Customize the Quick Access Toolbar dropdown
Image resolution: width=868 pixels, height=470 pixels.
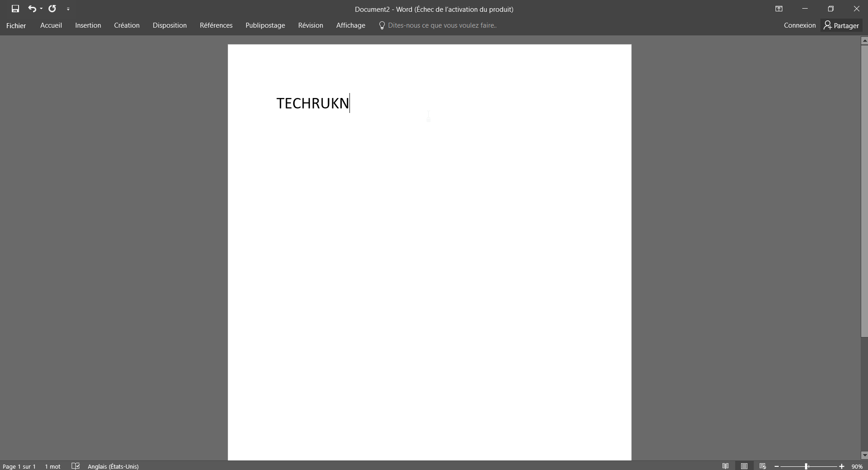tap(68, 9)
